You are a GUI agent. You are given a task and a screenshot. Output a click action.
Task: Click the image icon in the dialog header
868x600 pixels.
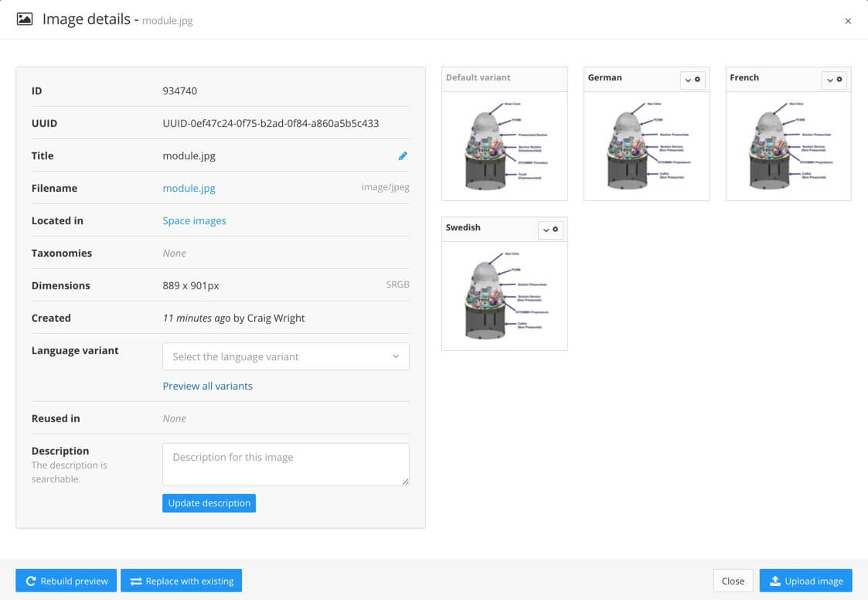tap(23, 19)
